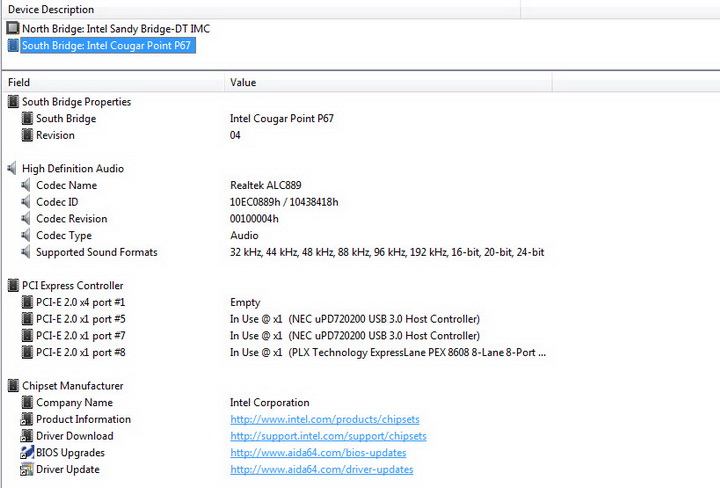
Task: Select the BIOS Upgrades field label
Action: coord(70,453)
